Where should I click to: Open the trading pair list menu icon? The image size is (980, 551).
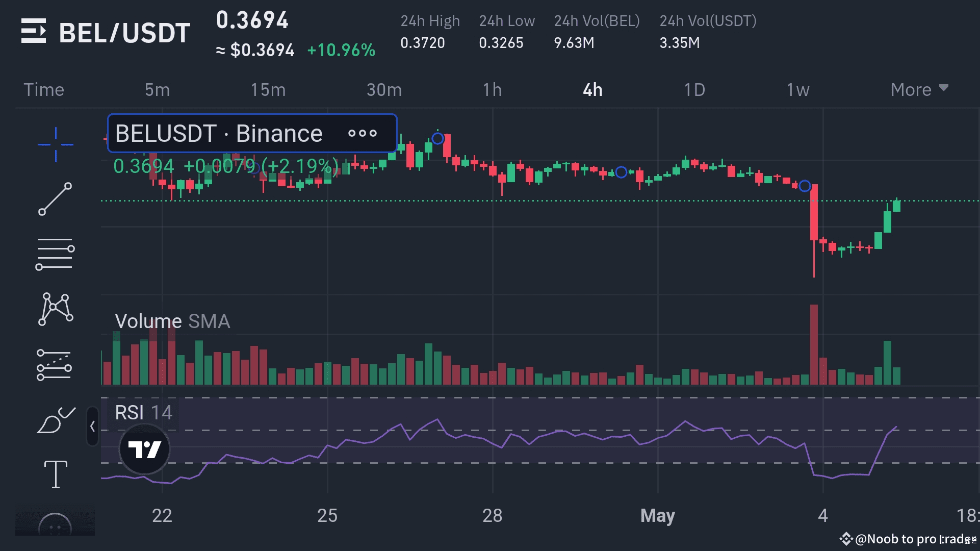point(34,31)
